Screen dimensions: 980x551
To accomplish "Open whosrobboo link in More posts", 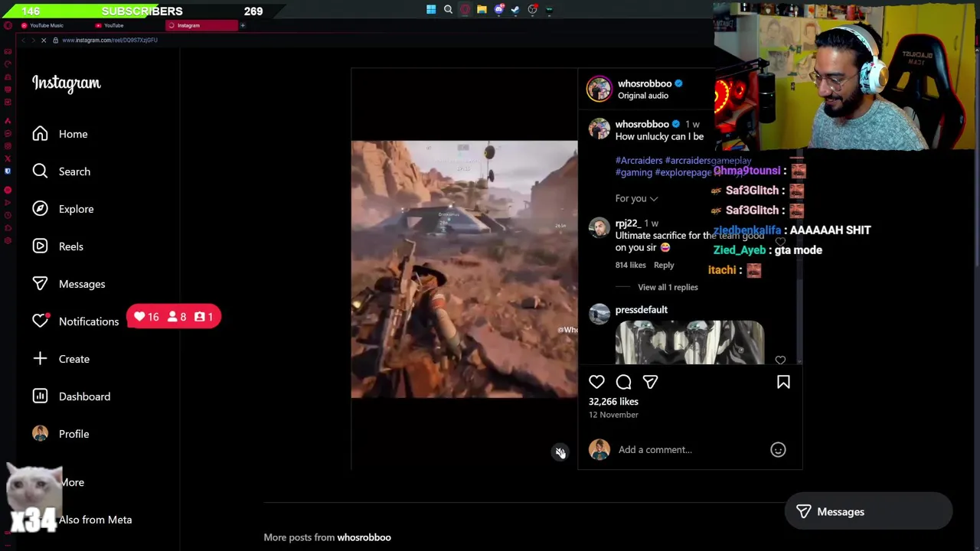I will click(x=364, y=537).
